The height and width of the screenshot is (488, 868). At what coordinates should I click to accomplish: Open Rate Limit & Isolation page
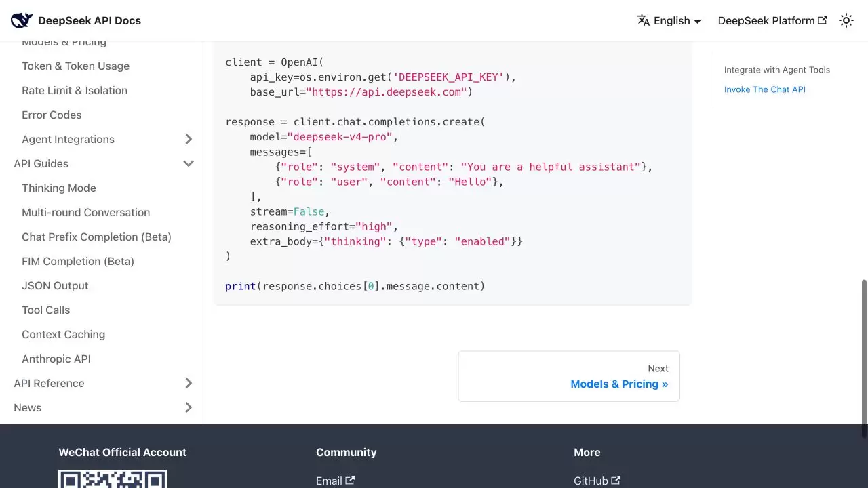(75, 90)
